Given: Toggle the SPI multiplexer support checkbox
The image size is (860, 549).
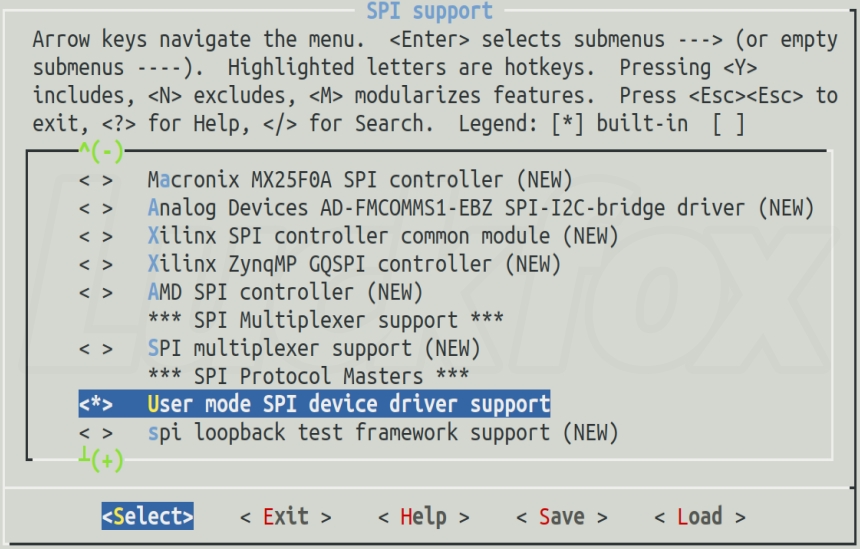Looking at the screenshot, I should (96, 348).
